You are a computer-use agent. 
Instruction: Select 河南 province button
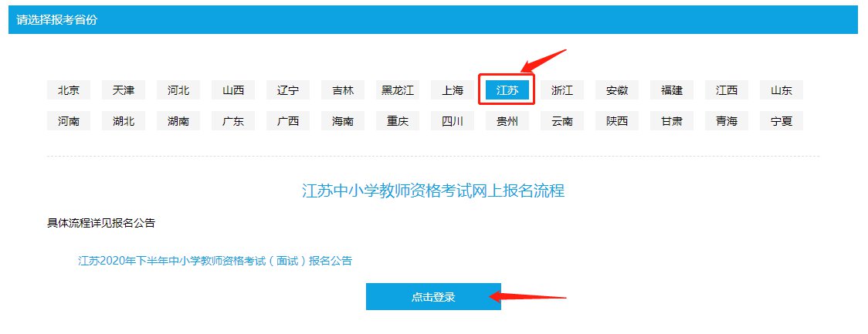(x=69, y=121)
